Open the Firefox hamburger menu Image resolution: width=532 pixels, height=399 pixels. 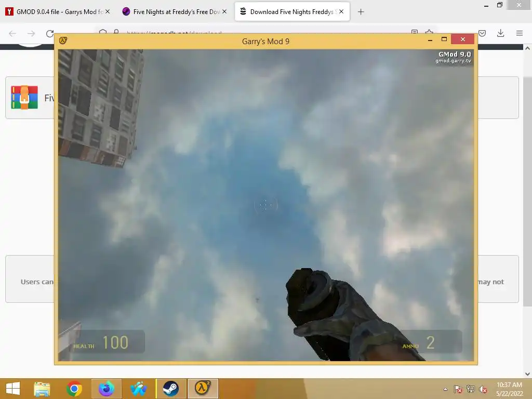[x=519, y=33]
